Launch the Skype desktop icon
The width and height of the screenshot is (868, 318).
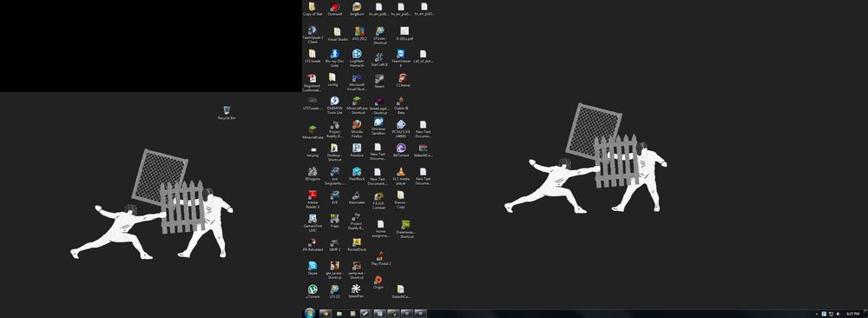pos(312,268)
